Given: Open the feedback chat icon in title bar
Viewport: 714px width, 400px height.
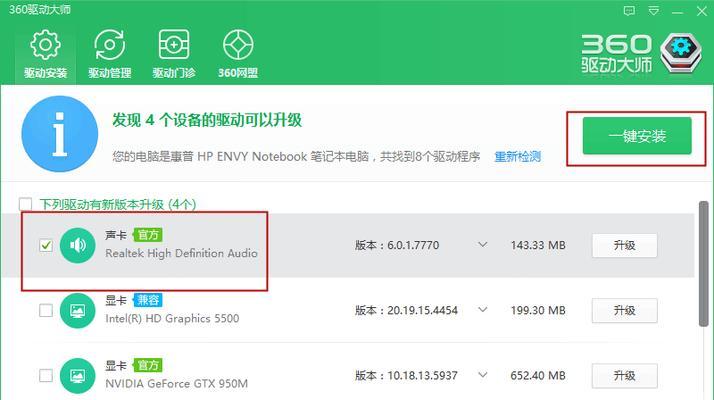Looking at the screenshot, I should pyautogui.click(x=629, y=10).
